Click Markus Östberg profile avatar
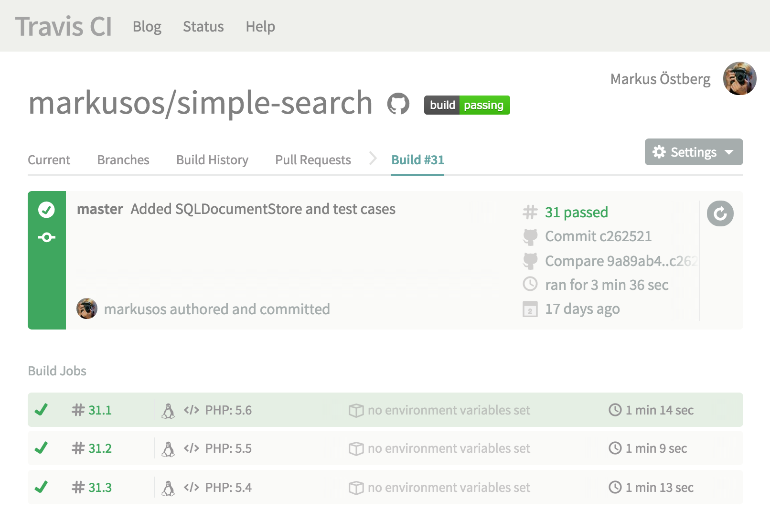The height and width of the screenshot is (532, 770). point(739,78)
